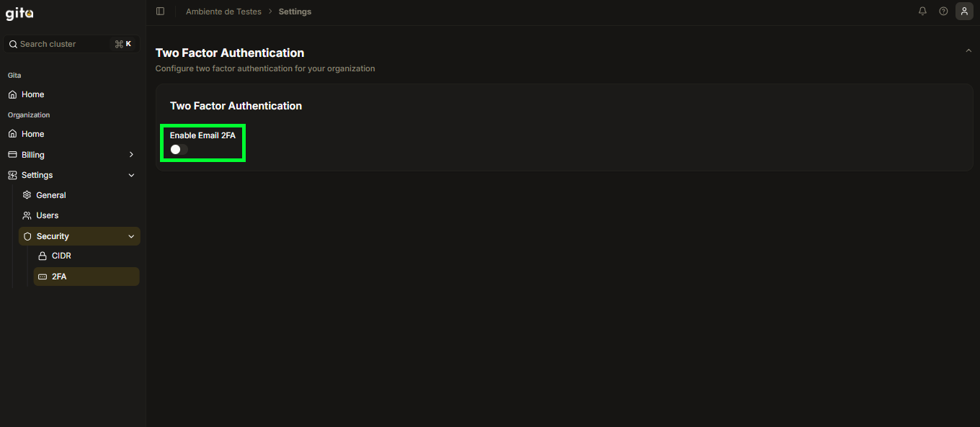Click Home under the Gita section

(x=32, y=94)
